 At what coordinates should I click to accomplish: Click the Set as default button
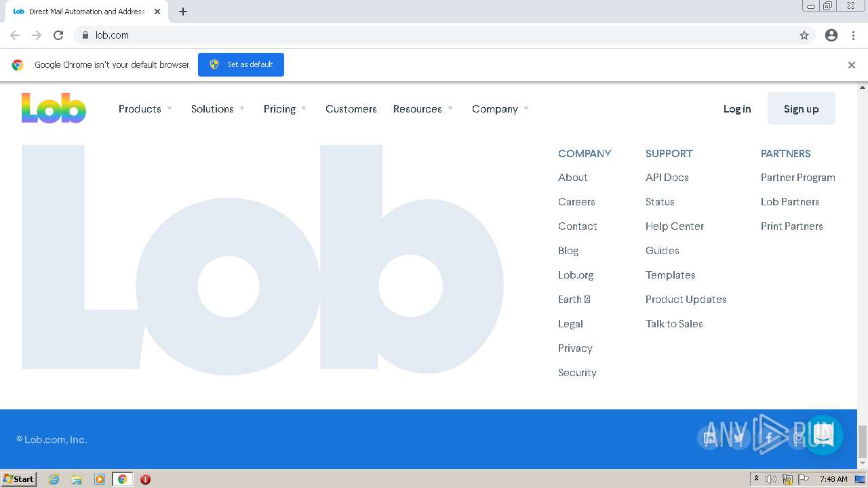(241, 64)
